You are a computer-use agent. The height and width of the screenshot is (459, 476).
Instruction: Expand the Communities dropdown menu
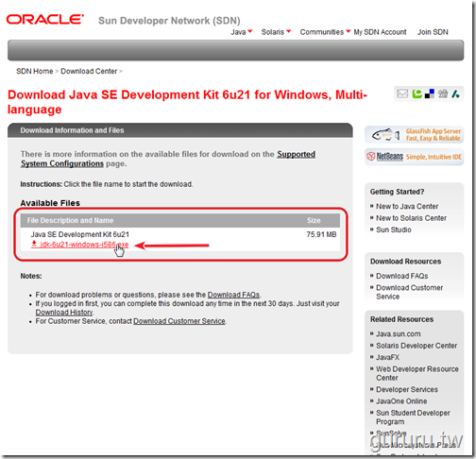pyautogui.click(x=325, y=32)
